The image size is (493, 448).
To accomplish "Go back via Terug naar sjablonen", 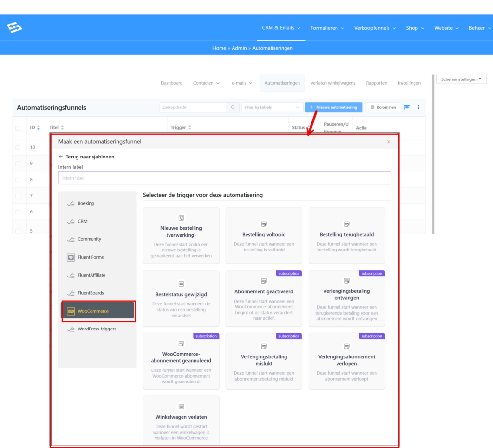I will pyautogui.click(x=87, y=157).
